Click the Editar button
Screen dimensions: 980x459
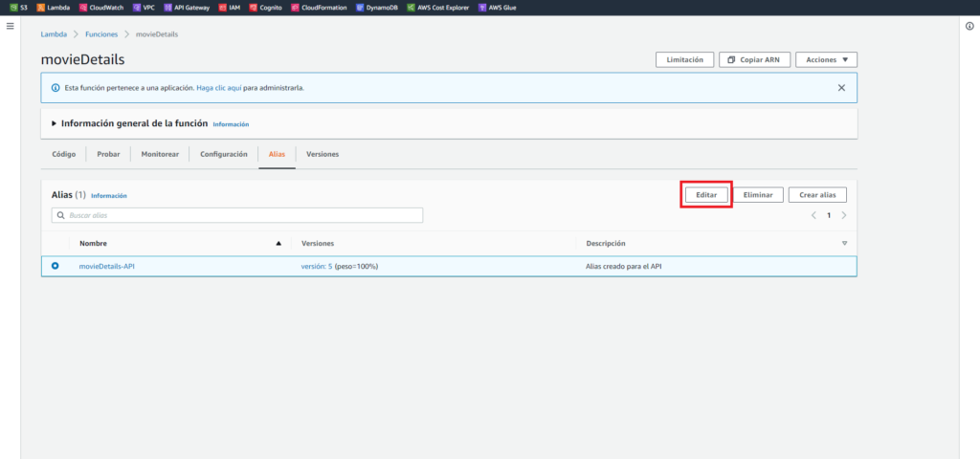tap(706, 194)
